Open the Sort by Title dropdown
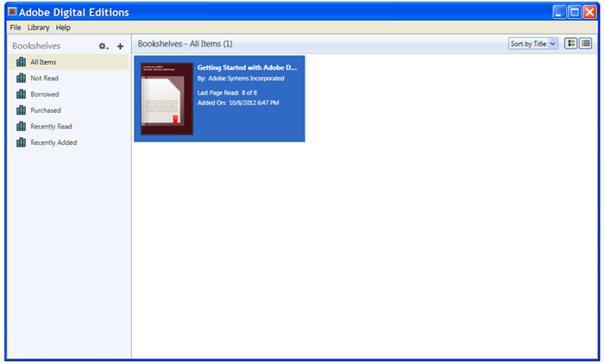Image resolution: width=604 pixels, height=364 pixels. [x=533, y=44]
